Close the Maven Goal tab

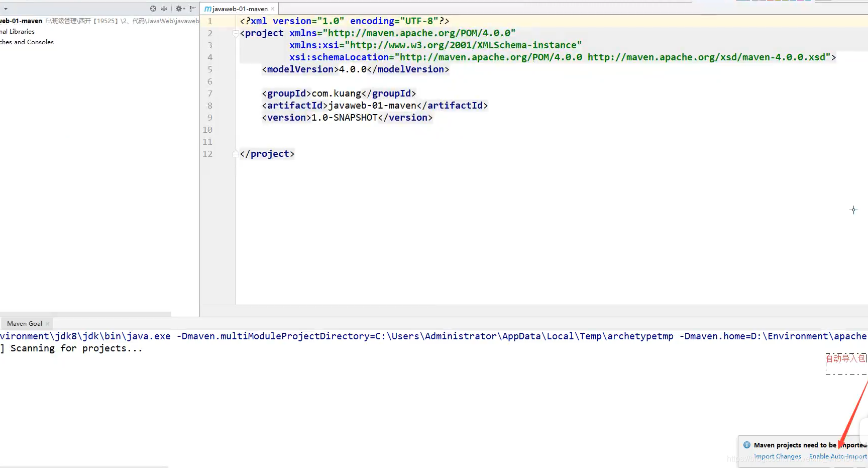coord(48,324)
